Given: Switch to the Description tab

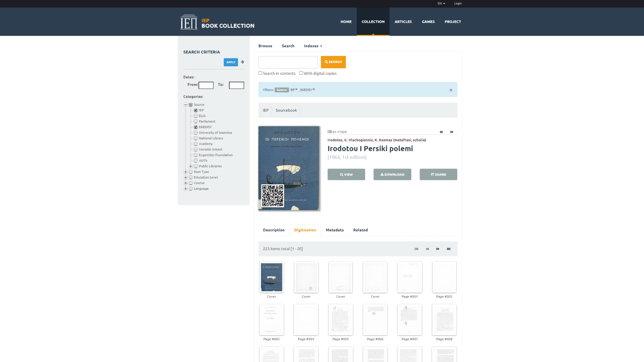Looking at the screenshot, I should 274,230.
